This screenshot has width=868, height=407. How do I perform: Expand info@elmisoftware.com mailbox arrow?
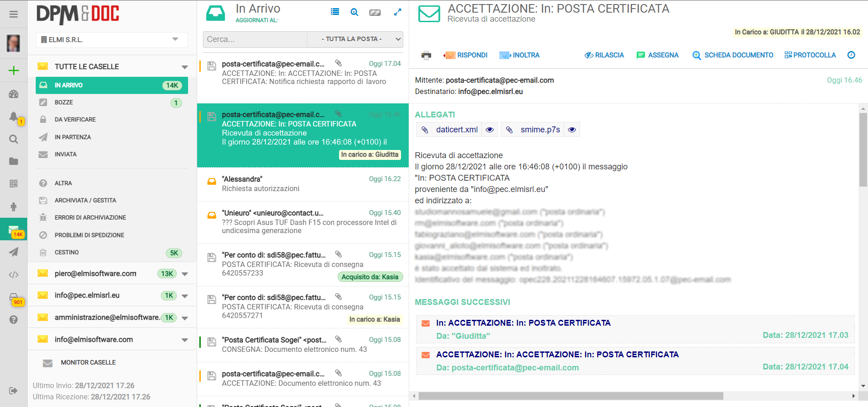[184, 340]
